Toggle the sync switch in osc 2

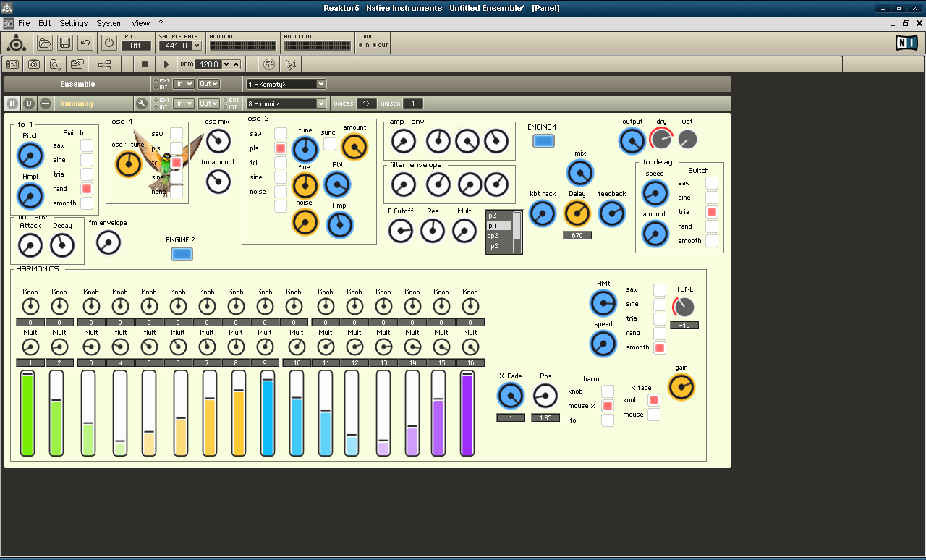330,144
